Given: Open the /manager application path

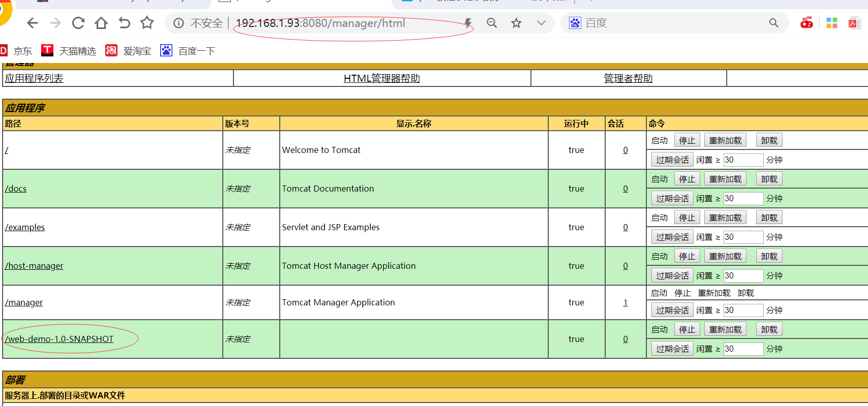Looking at the screenshot, I should point(24,302).
